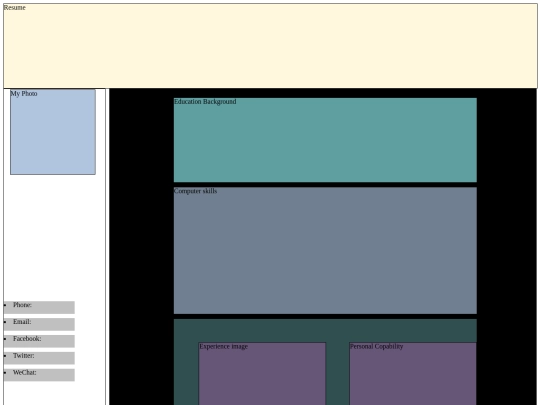
Task: Click the "Resume" header text
Action: tap(14, 8)
